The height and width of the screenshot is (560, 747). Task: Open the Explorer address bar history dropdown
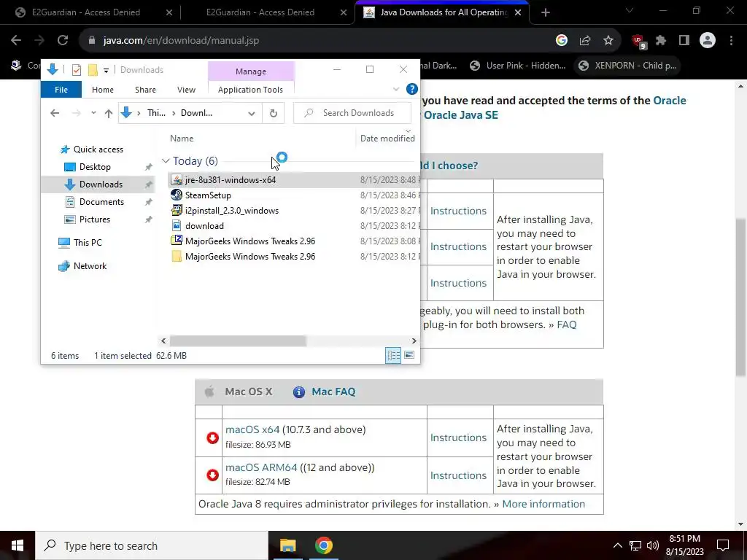point(252,113)
